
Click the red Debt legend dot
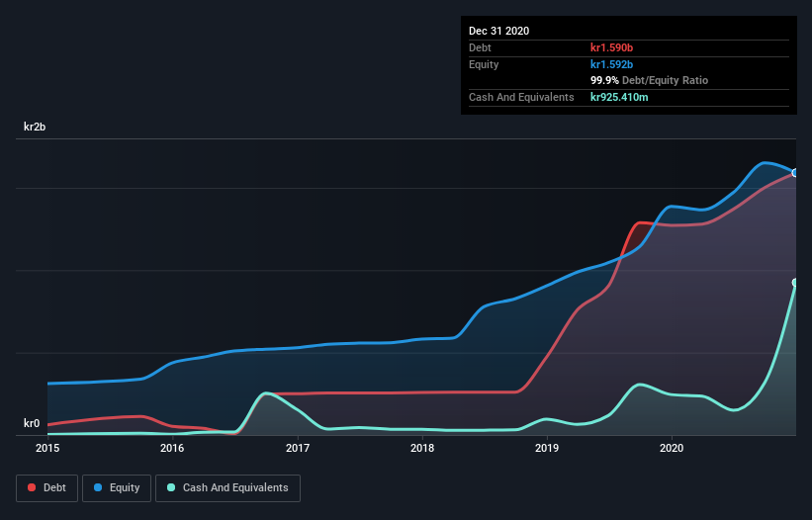pos(32,487)
